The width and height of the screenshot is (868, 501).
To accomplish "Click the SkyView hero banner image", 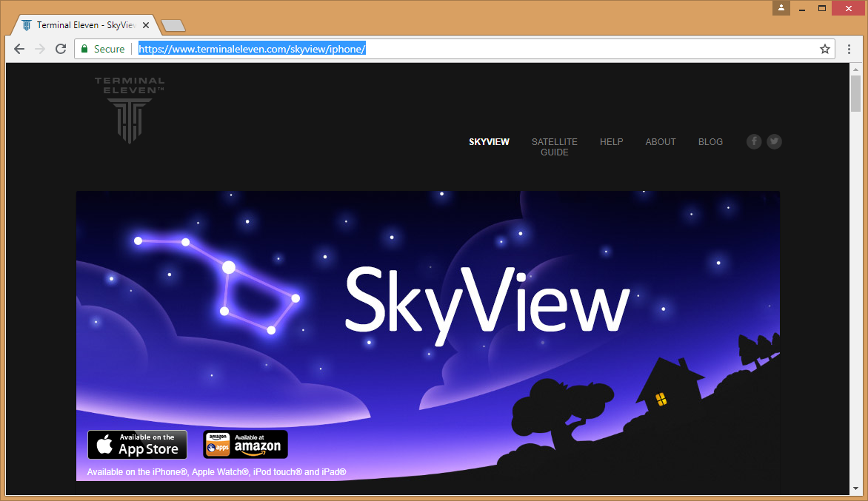I will pyautogui.click(x=428, y=336).
